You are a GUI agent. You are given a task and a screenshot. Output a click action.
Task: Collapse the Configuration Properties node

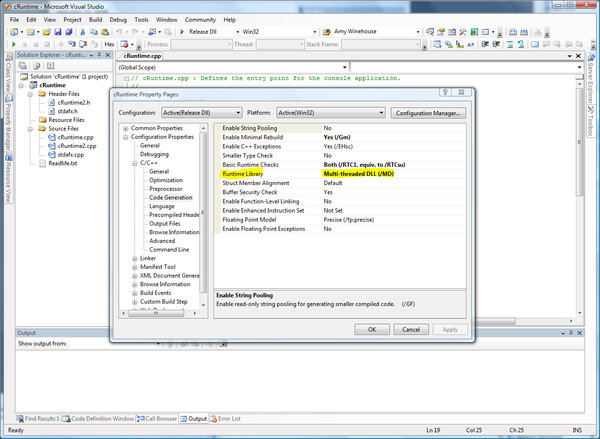126,137
